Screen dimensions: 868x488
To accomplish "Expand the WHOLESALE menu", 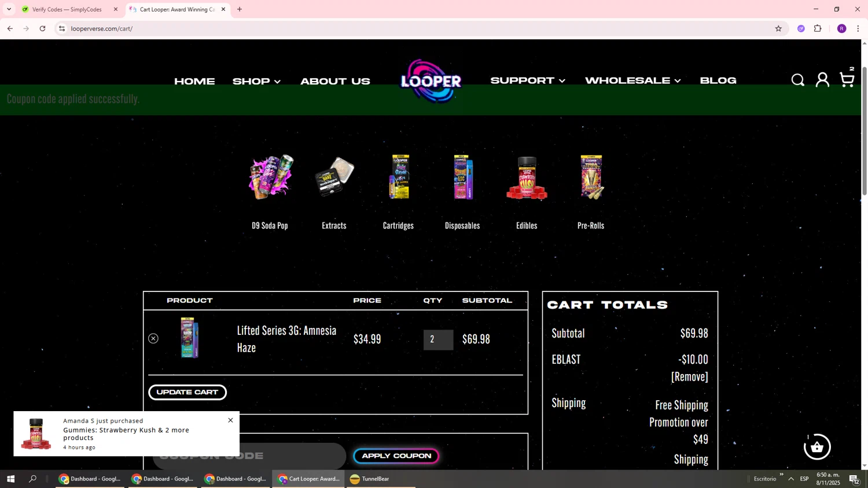I will tap(632, 81).
